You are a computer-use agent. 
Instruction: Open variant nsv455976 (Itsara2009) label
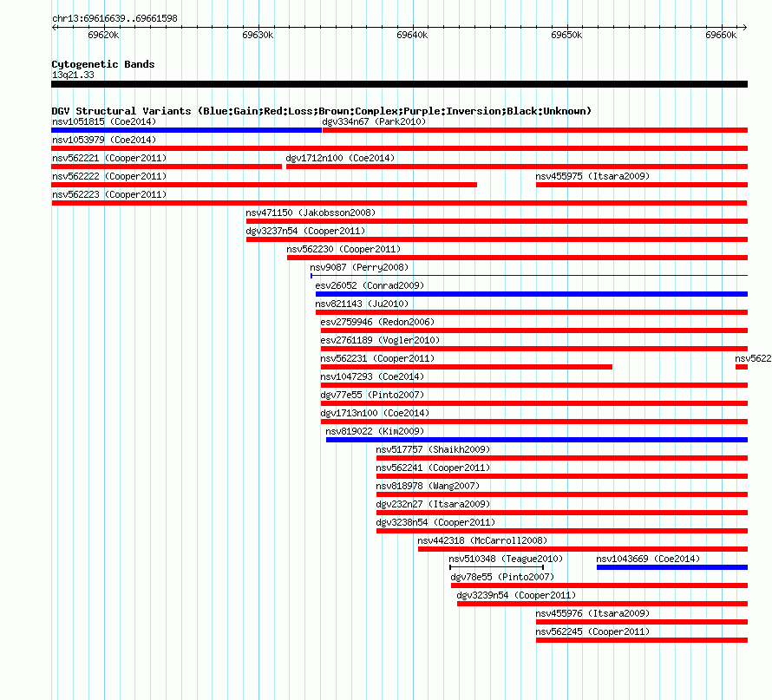pyautogui.click(x=592, y=613)
